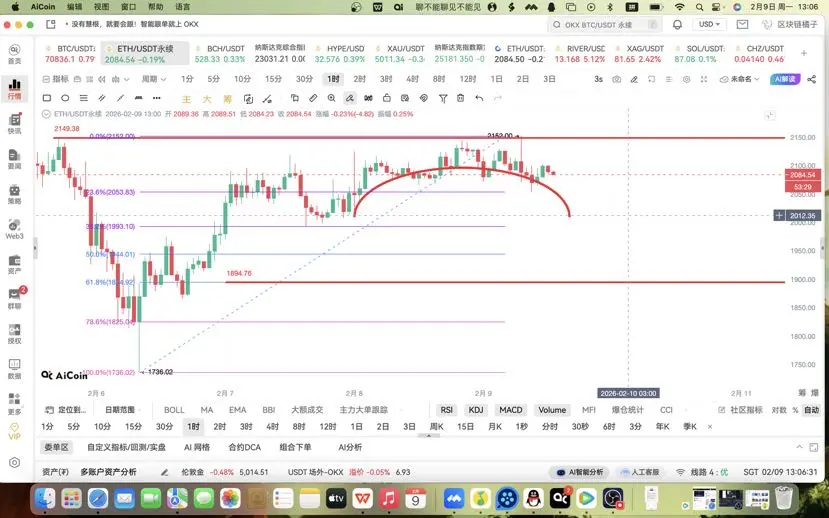Select the rectangle drawing tool
Screen dimensions: 829x518
[47, 98]
